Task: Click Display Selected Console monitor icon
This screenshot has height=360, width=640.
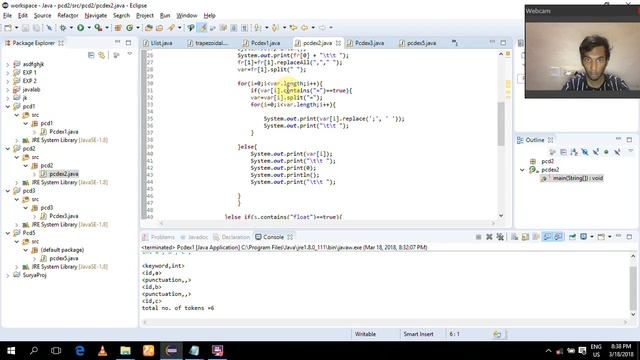Action: tap(584, 237)
